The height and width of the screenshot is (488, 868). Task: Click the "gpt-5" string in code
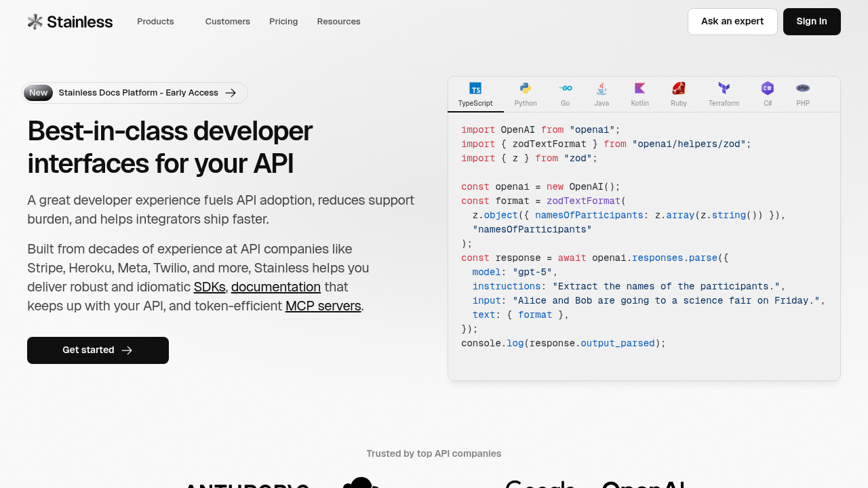(532, 272)
